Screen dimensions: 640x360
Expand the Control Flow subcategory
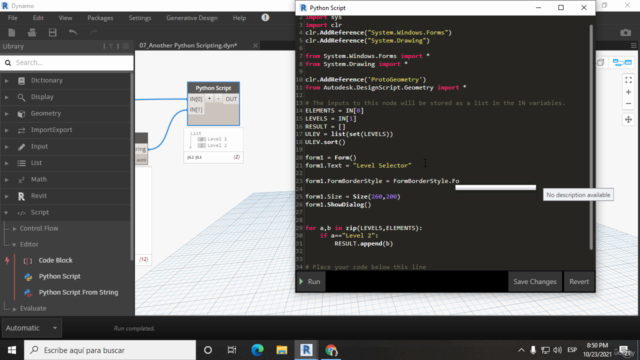[x=14, y=229]
